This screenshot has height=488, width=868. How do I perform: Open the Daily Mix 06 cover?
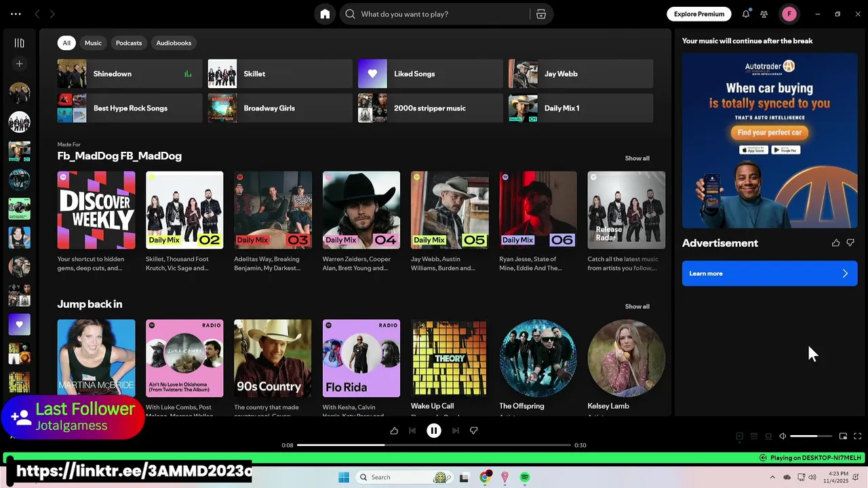coord(538,210)
